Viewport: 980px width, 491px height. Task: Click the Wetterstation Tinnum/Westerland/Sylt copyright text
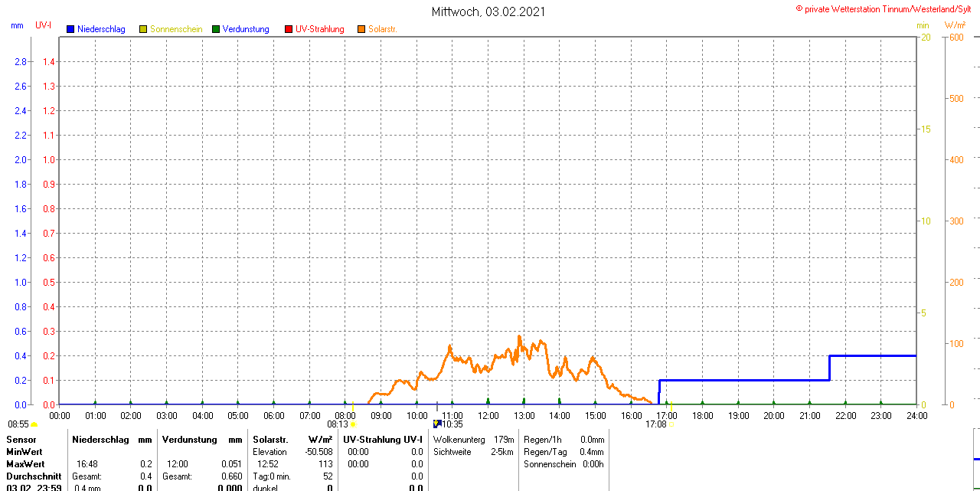pyautogui.click(x=887, y=8)
